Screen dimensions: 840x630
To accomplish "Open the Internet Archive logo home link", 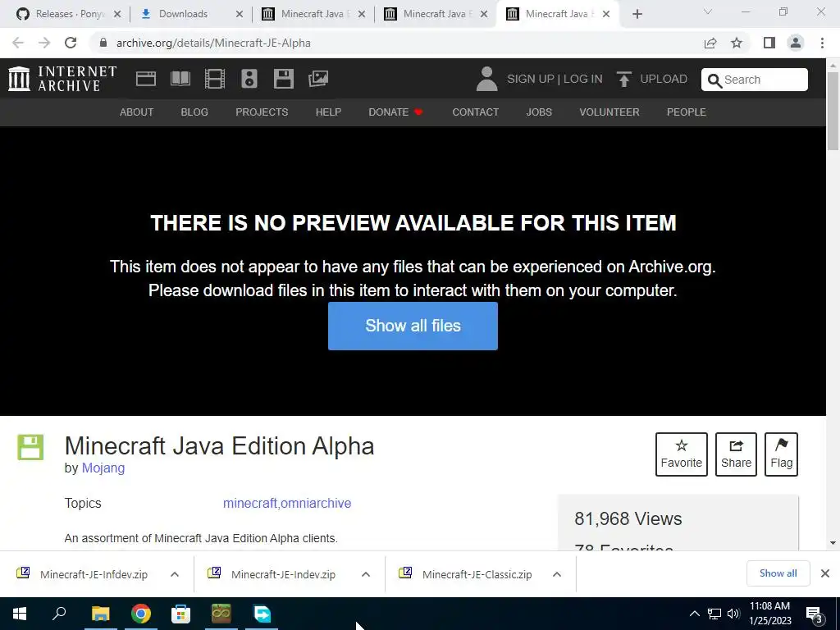I will pos(62,79).
